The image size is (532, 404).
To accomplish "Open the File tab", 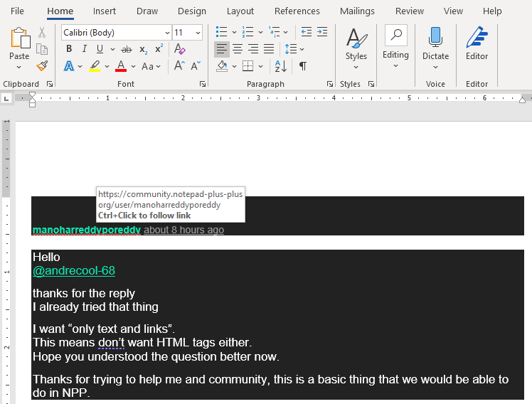I will click(17, 11).
